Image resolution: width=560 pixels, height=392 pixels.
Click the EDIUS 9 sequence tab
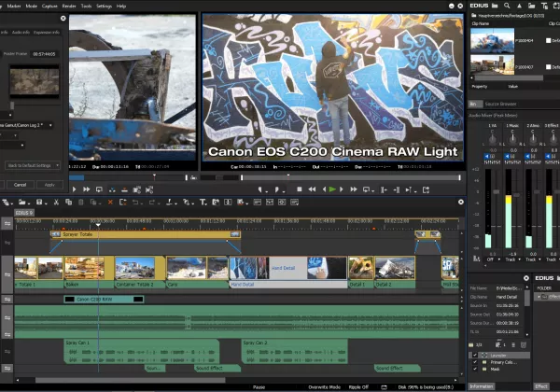point(24,213)
